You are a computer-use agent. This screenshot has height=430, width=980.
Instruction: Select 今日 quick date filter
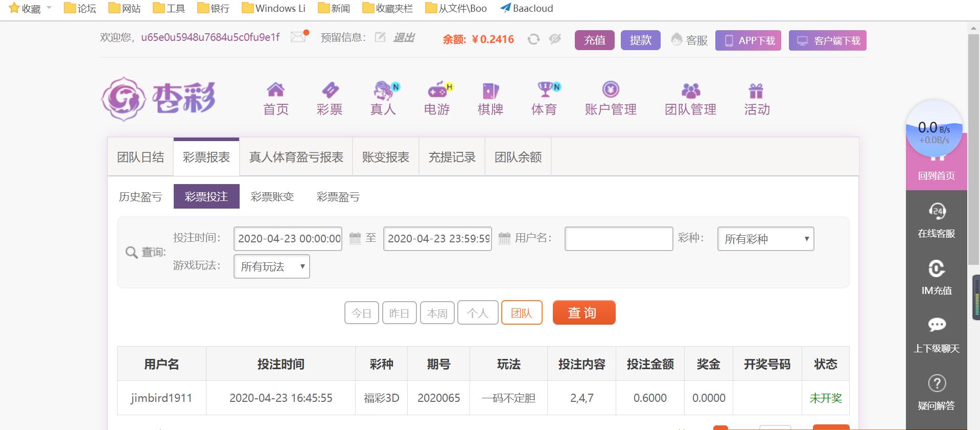(x=362, y=313)
